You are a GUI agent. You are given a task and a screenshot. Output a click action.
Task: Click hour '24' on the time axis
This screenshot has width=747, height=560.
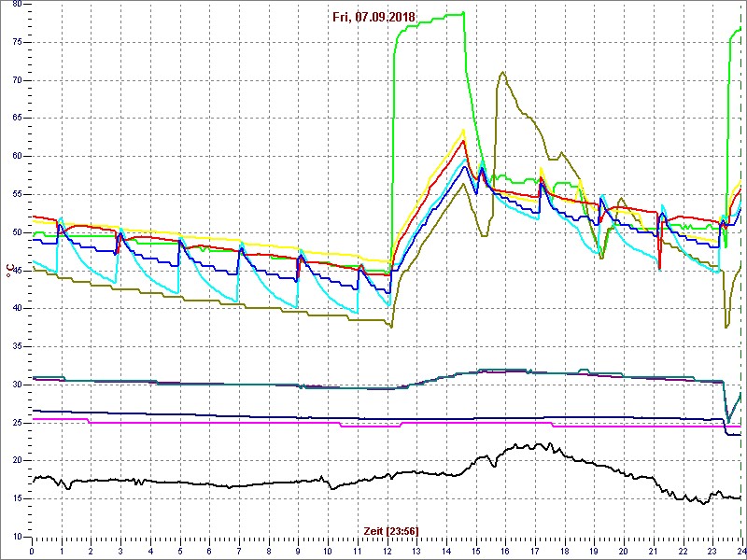[740, 549]
